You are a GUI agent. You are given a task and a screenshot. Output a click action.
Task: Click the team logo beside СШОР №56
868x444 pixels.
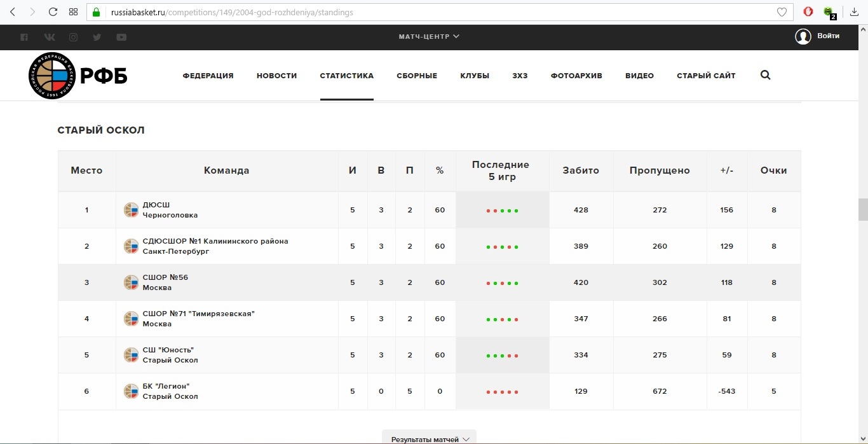(x=131, y=282)
